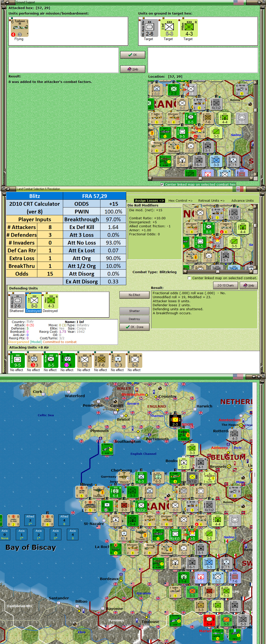Click Bf 109 counter on Ground Support map

199,104
